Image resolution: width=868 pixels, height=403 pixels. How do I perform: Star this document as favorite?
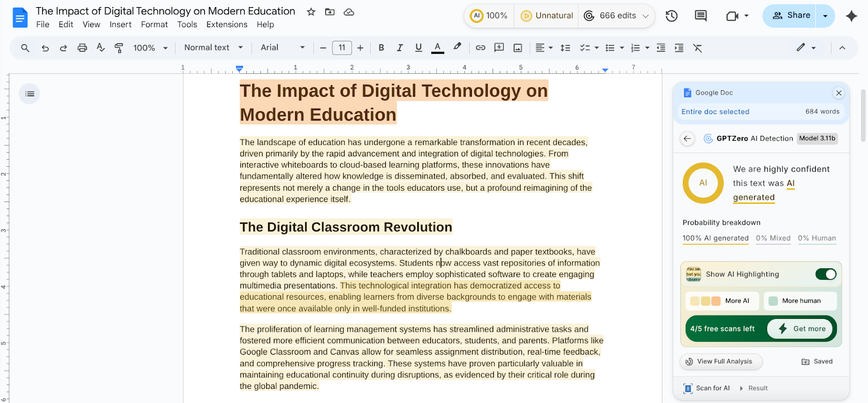[x=311, y=11]
